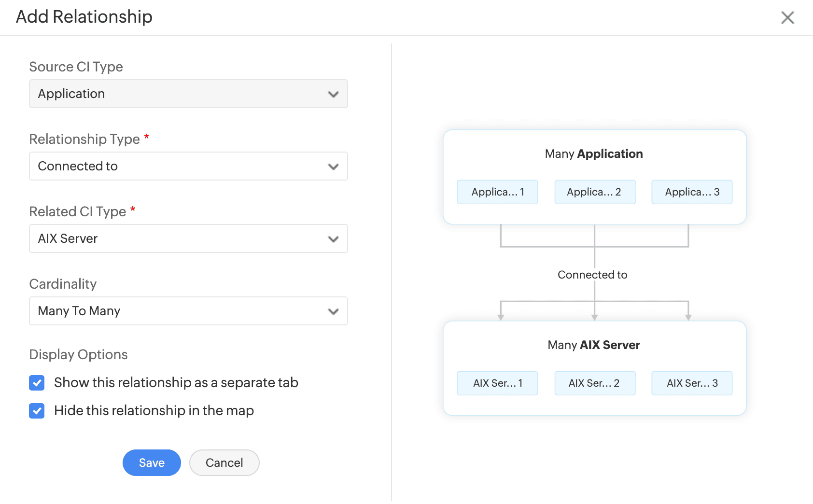Screen dimensions: 813x504
Task: Click the Many Application heading in diagram
Action: [594, 154]
